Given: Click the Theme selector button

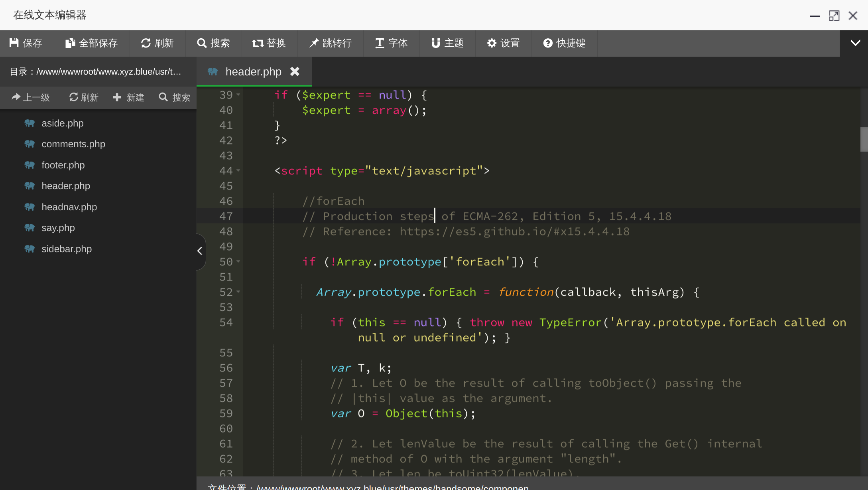Looking at the screenshot, I should pyautogui.click(x=448, y=42).
